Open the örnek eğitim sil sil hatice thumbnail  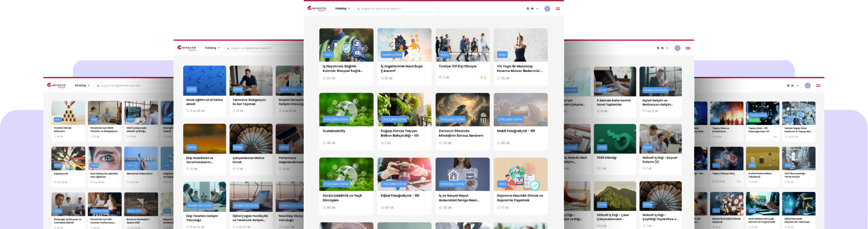204,81
